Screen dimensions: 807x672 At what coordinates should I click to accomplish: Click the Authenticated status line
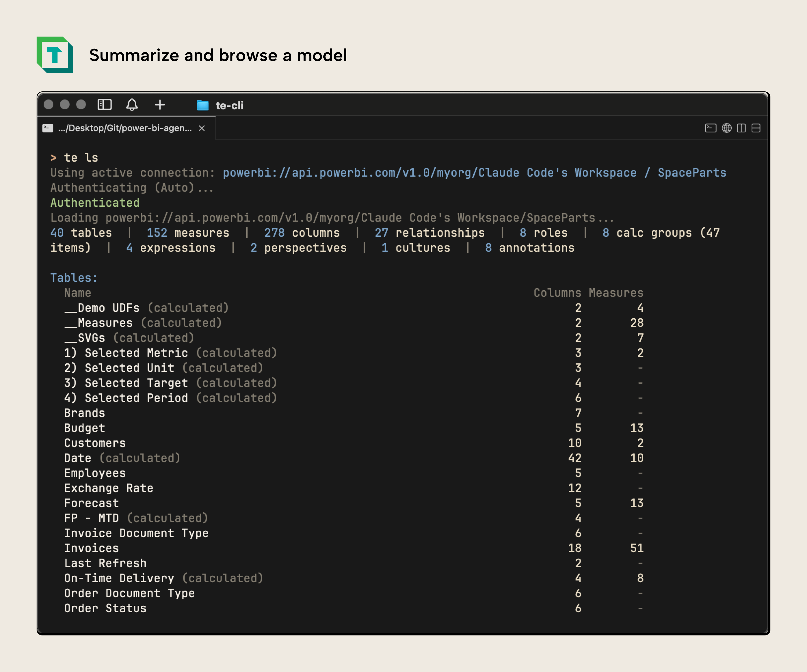point(95,202)
